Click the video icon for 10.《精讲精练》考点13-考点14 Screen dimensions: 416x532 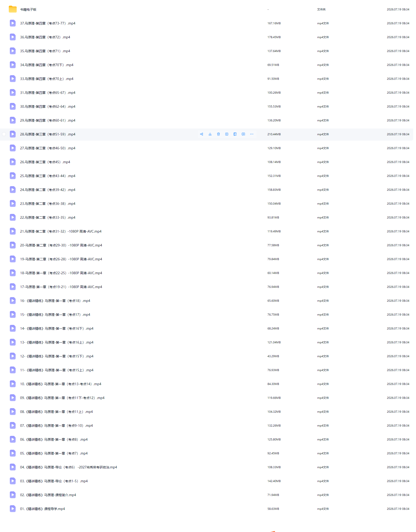click(13, 384)
